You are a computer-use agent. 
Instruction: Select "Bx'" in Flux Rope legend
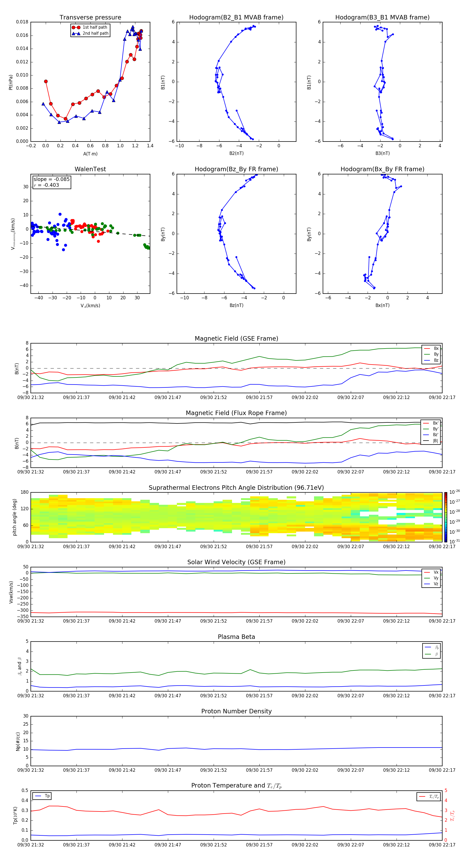click(x=431, y=423)
